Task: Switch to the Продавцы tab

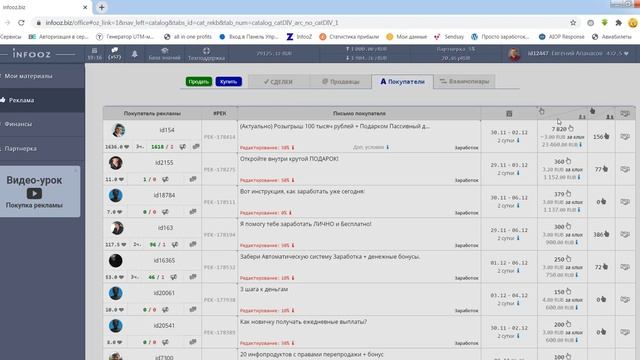Action: [340, 82]
